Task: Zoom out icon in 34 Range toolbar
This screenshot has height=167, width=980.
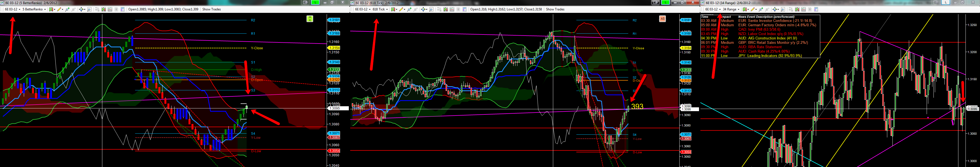Action: click(x=767, y=9)
